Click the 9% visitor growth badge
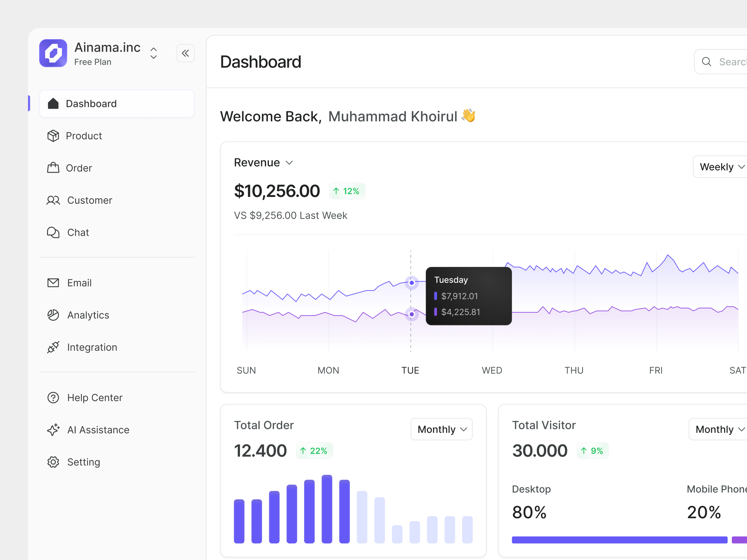This screenshot has width=747, height=560. tap(593, 450)
